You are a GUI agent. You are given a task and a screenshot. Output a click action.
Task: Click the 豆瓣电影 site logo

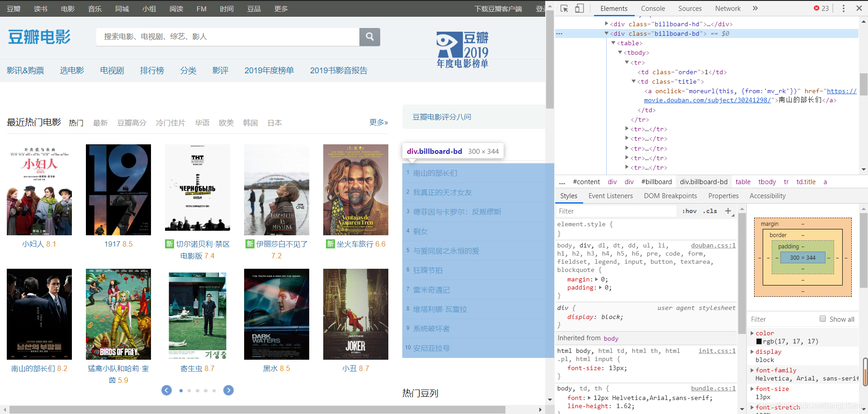coord(39,37)
